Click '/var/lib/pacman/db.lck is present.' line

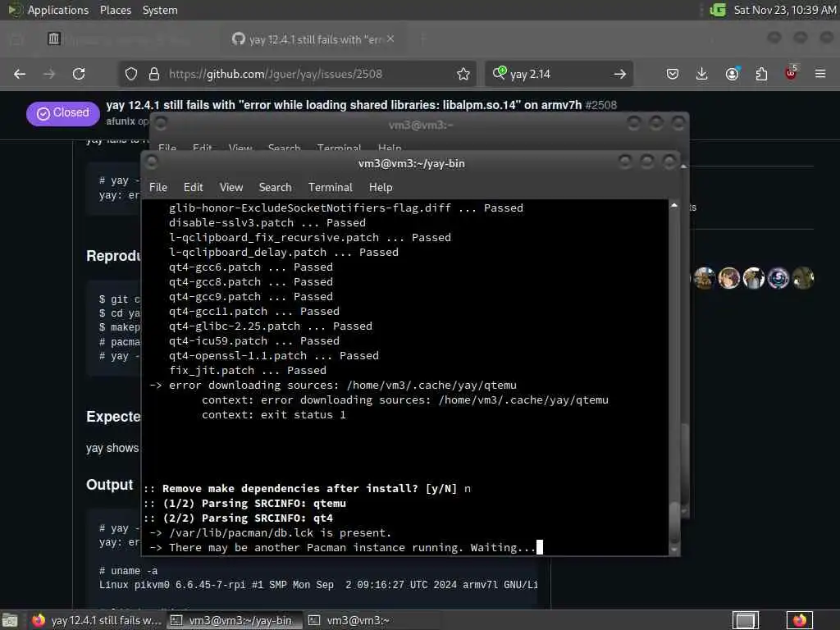click(270, 533)
